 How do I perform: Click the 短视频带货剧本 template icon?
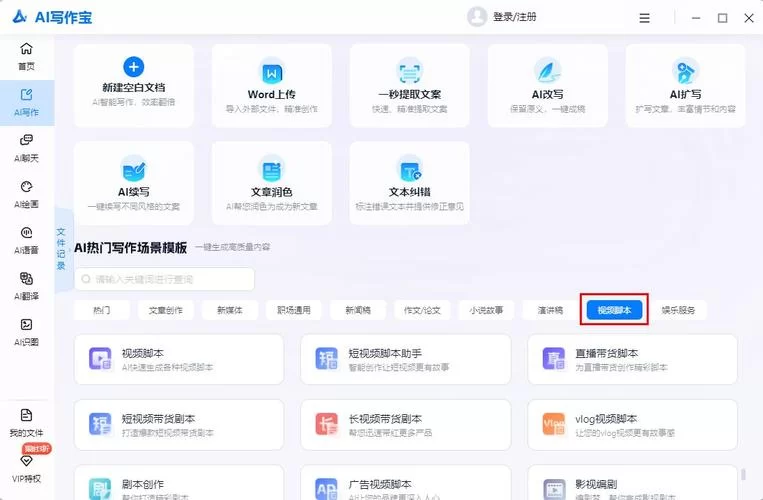tap(100, 424)
